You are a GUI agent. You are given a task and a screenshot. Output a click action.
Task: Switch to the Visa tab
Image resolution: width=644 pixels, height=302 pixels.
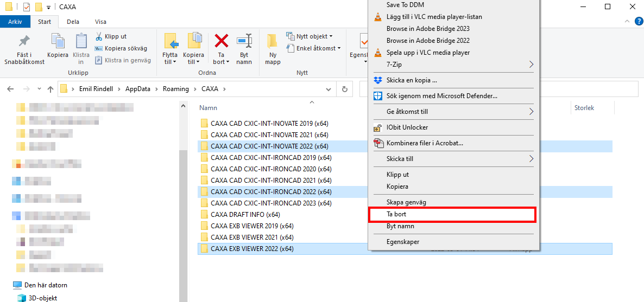[100, 22]
